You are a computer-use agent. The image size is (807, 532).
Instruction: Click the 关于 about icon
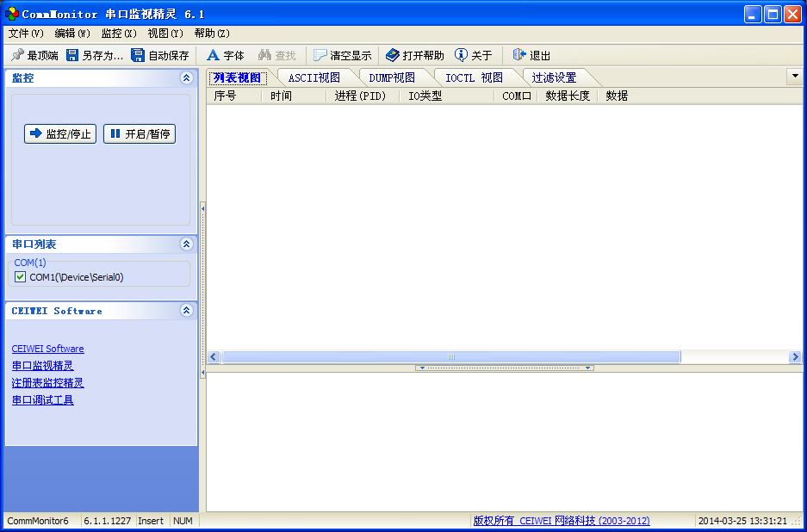(x=462, y=55)
